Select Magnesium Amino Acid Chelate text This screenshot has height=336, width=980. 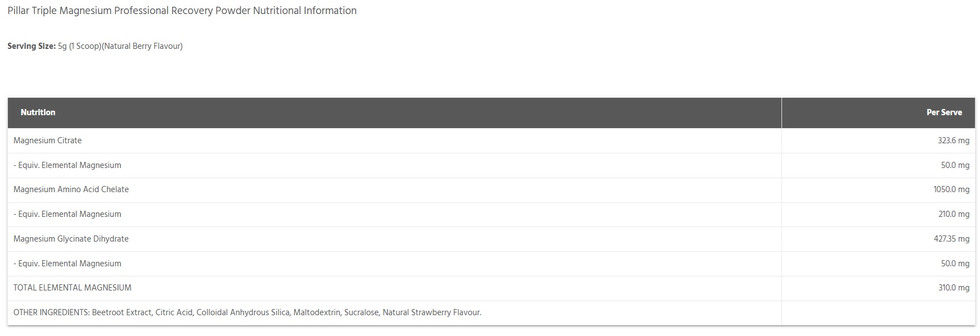pyautogui.click(x=71, y=189)
